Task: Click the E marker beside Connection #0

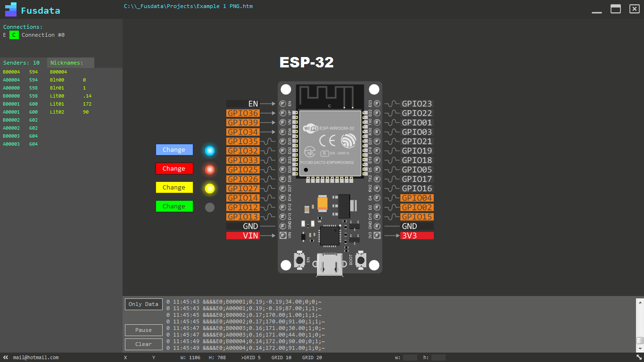Action: point(5,35)
